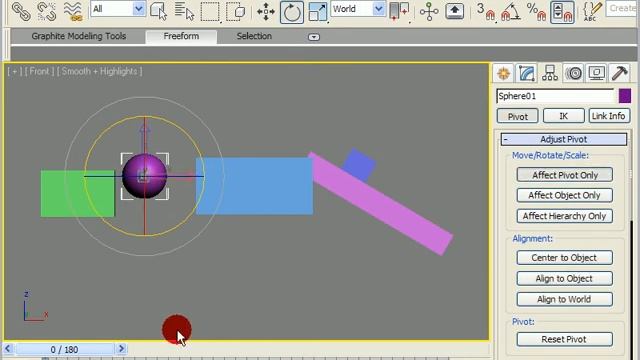Screen dimensions: 640x360
Task: Click the Align to World button
Action: pos(564,299)
